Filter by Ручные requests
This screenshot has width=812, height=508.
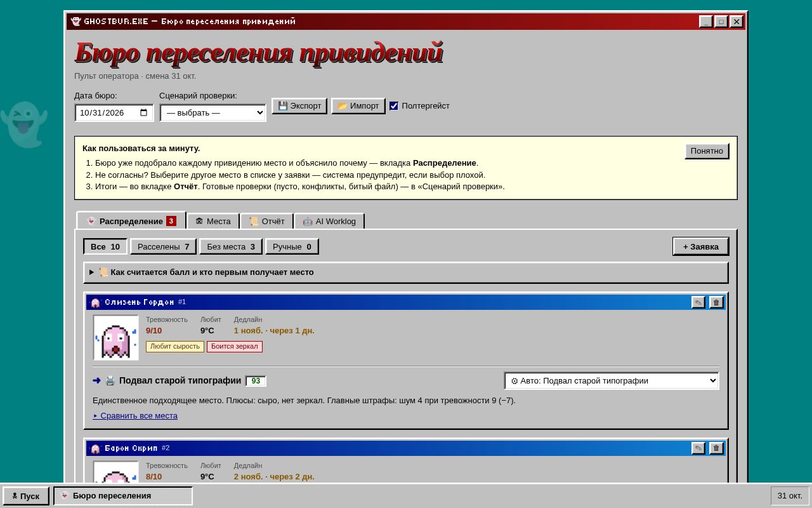coord(292,246)
